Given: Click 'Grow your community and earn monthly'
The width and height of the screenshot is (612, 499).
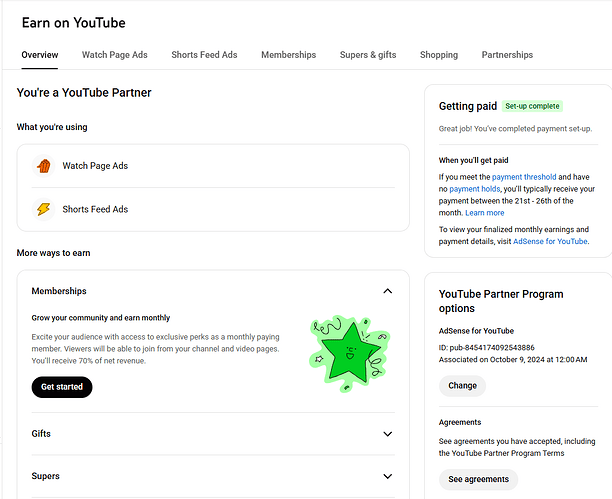Looking at the screenshot, I should 101,318.
